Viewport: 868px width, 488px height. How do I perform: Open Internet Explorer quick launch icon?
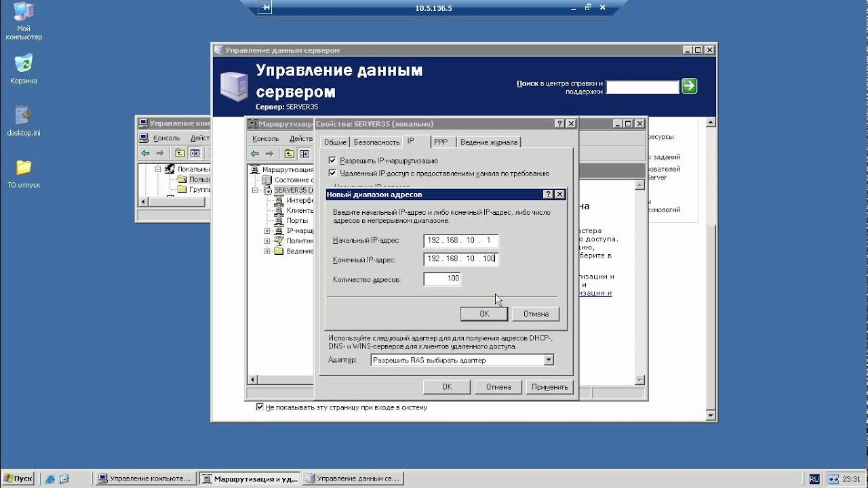point(50,479)
